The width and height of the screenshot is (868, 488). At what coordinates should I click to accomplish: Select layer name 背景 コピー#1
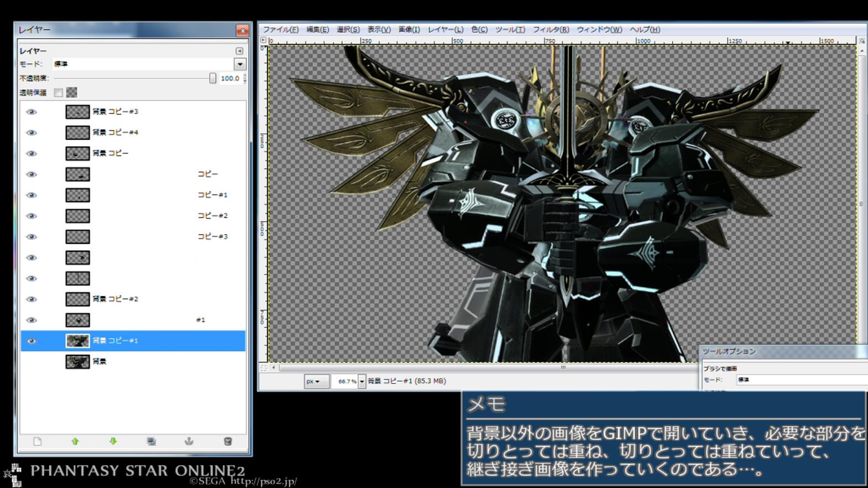[x=116, y=341]
